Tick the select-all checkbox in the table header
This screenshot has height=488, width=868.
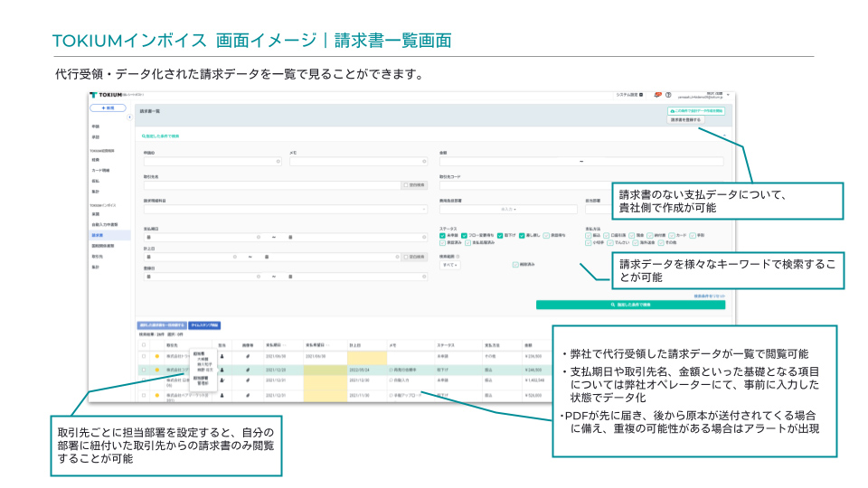coord(144,344)
